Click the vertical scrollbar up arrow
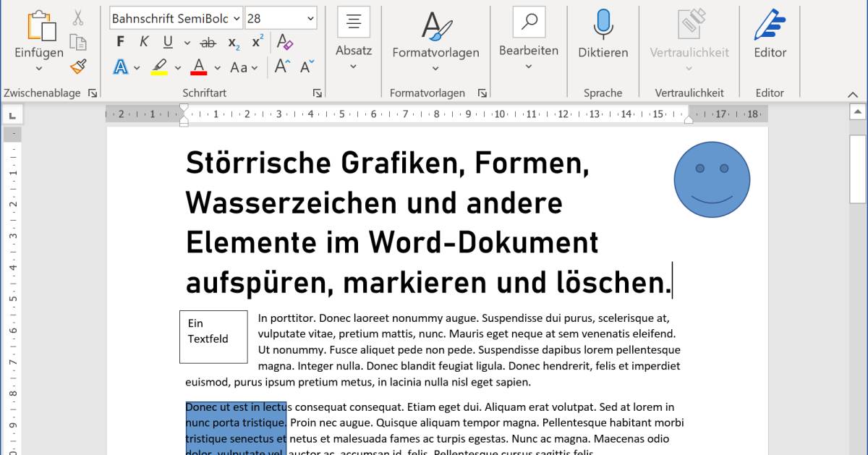 pyautogui.click(x=858, y=114)
